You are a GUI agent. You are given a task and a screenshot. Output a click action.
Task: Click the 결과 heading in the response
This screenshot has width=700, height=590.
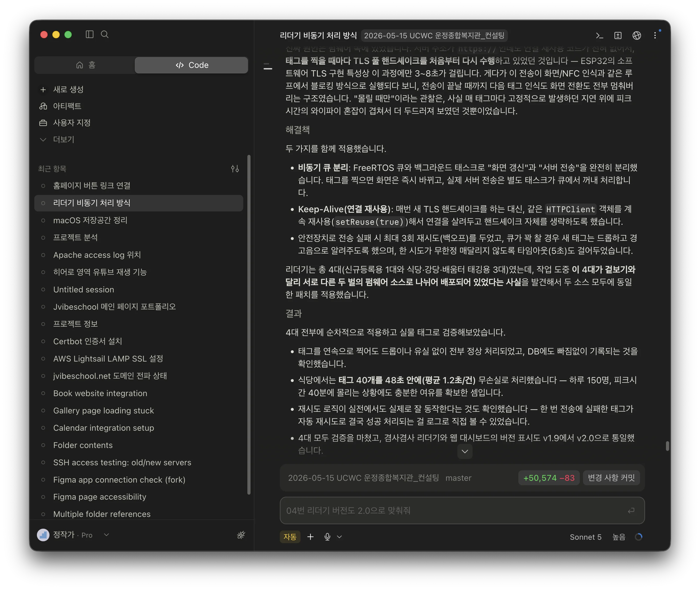pyautogui.click(x=294, y=314)
